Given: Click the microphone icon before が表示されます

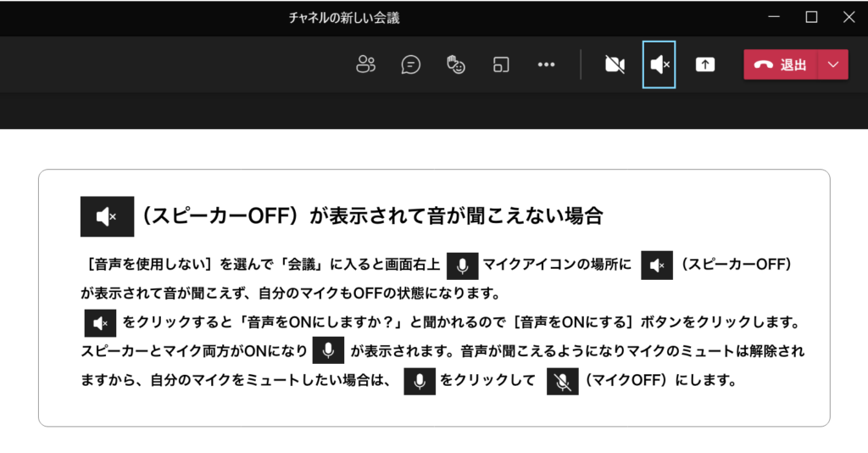Looking at the screenshot, I should pyautogui.click(x=328, y=350).
